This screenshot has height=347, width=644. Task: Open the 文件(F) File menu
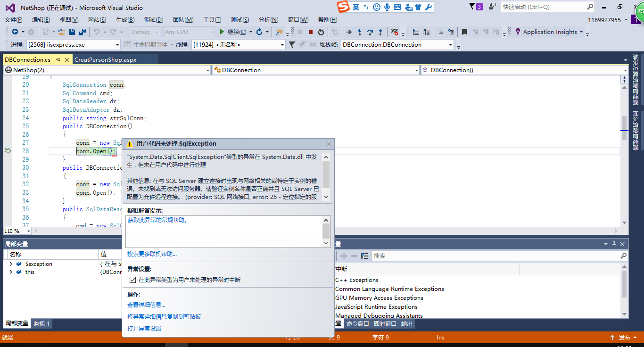click(x=14, y=19)
